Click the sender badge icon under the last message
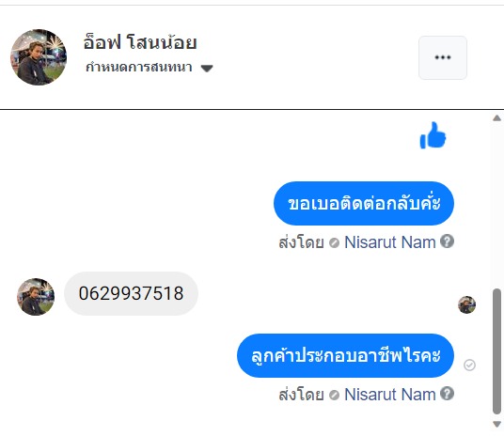Image resolution: width=504 pixels, height=436 pixels. (x=335, y=395)
